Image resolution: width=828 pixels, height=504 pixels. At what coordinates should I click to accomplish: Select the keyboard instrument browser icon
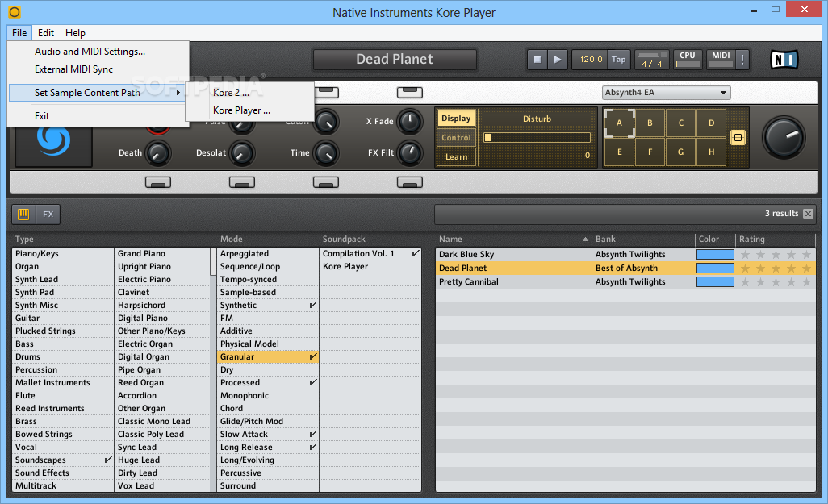[x=23, y=214]
